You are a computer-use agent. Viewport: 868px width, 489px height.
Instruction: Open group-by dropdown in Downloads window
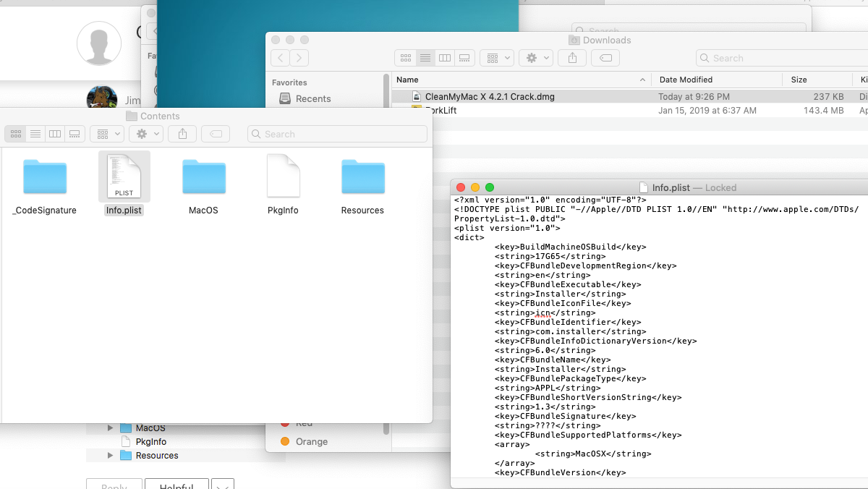(497, 58)
